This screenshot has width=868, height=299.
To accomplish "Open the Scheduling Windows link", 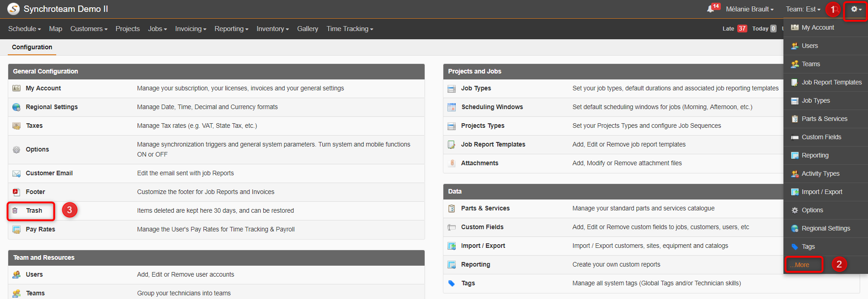I will pos(492,107).
